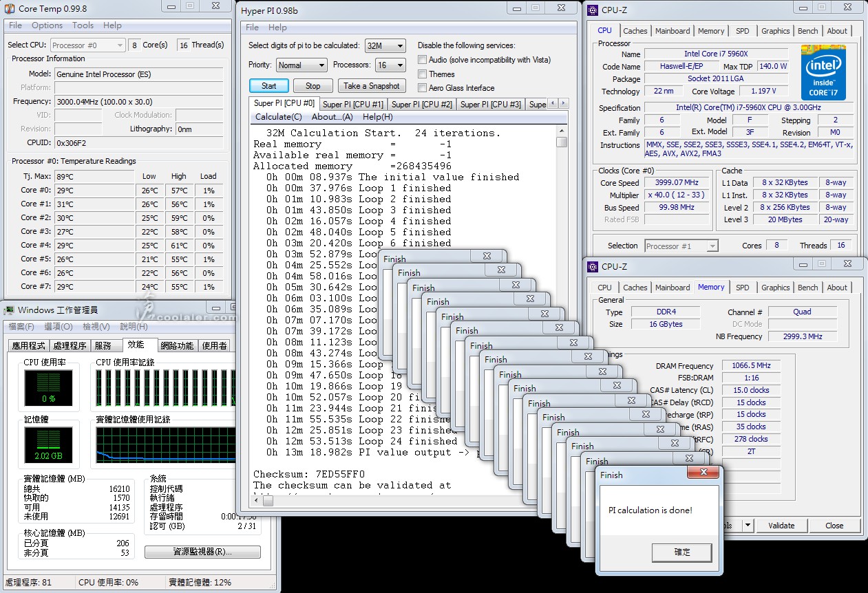Disable the Audio service checkbox in Hyper PI
The width and height of the screenshot is (868, 593).
pyautogui.click(x=422, y=60)
